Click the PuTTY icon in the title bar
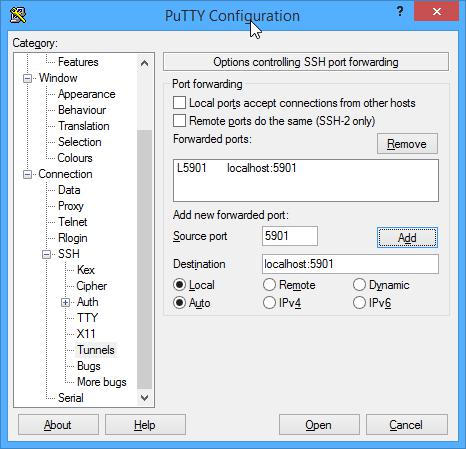Image resolution: width=466 pixels, height=449 pixels. (18, 15)
